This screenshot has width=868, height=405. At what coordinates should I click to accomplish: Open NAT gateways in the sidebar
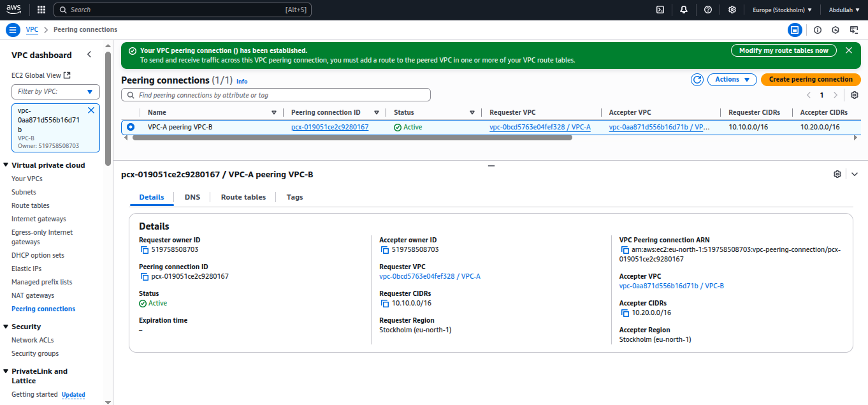33,295
